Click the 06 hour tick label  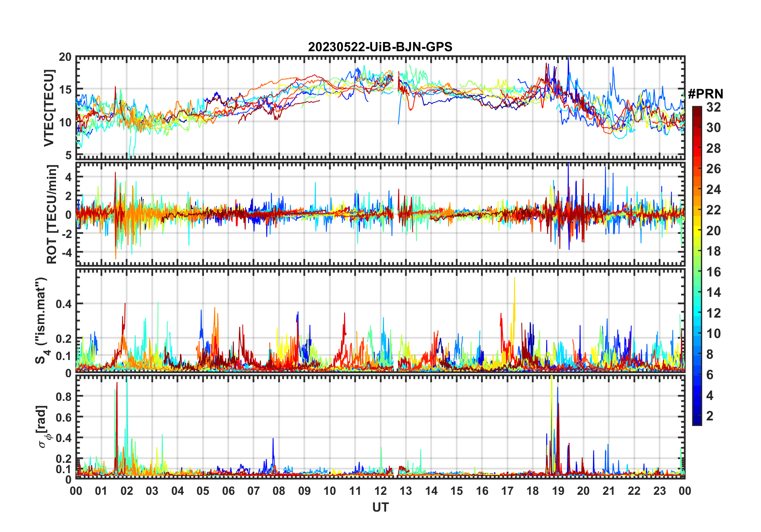tap(228, 491)
